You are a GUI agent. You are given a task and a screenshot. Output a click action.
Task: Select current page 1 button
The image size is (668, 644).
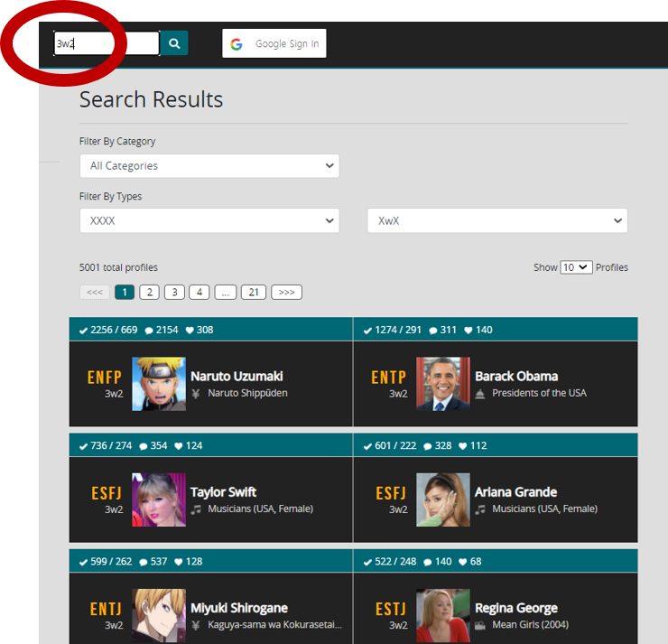(125, 293)
